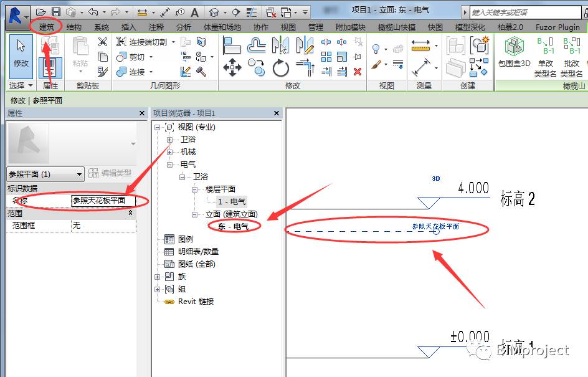This screenshot has height=377, width=588.
Task: Click the Array tool icon
Action: [326, 57]
